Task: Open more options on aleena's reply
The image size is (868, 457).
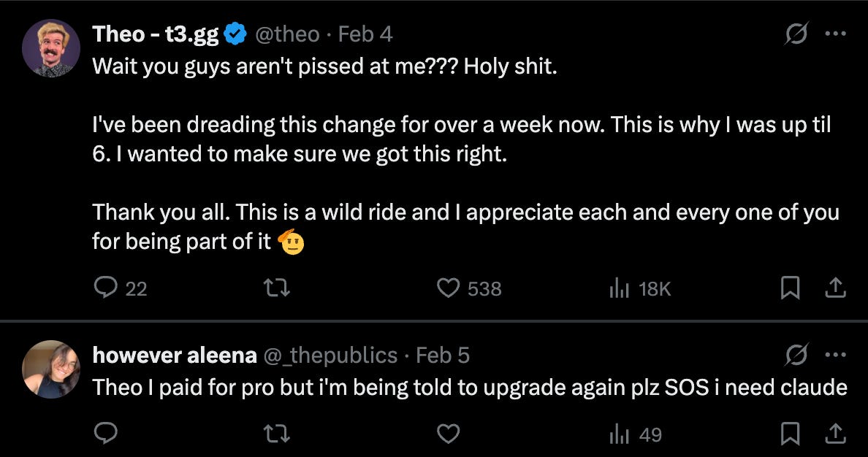Action: 834,356
